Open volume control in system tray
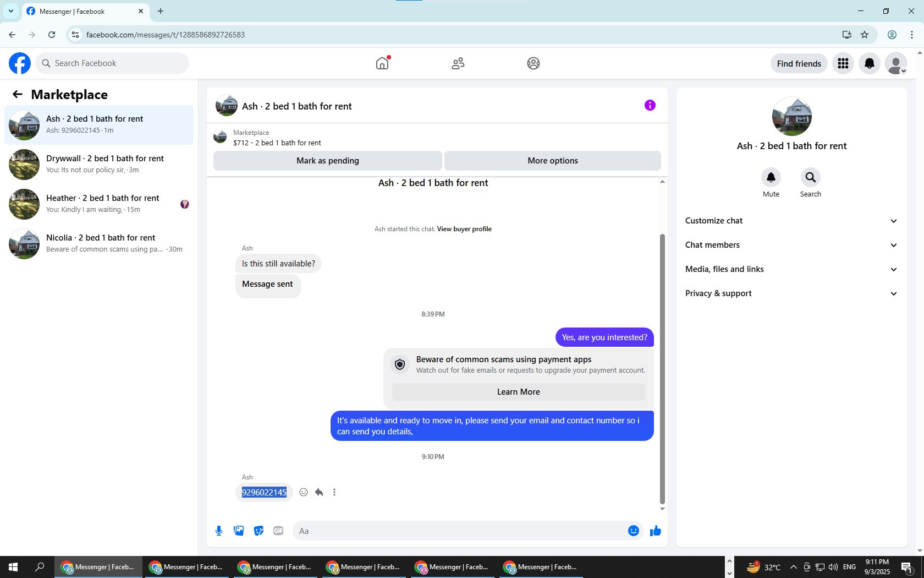 (x=833, y=567)
